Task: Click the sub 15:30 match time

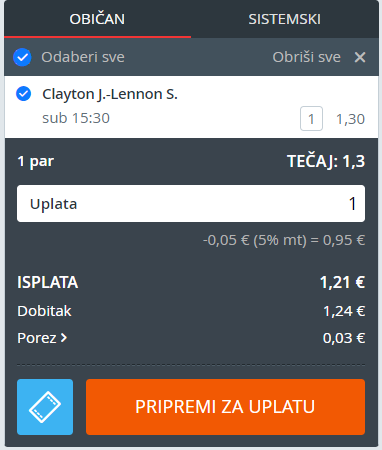Action: click(x=76, y=118)
